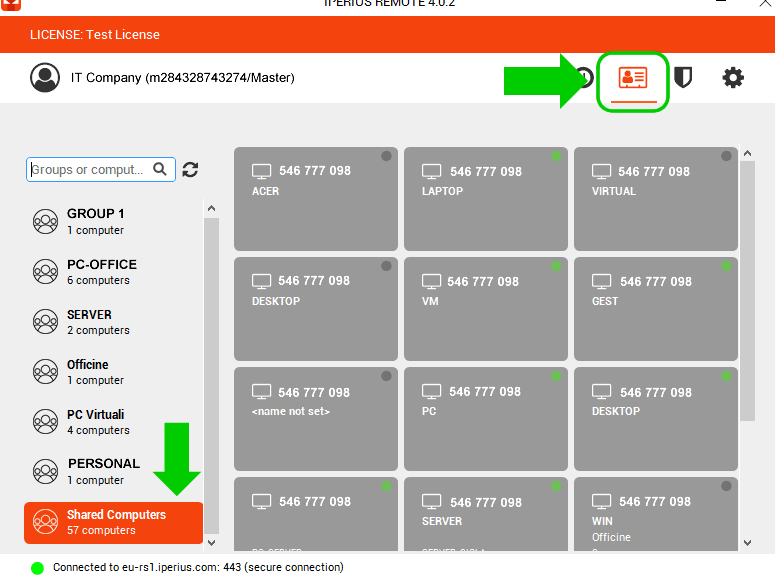Click the computers grid scroll up arrow

click(747, 153)
